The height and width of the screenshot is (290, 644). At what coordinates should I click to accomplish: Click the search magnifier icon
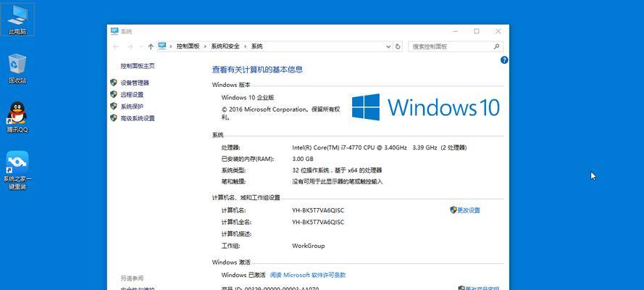(x=496, y=47)
